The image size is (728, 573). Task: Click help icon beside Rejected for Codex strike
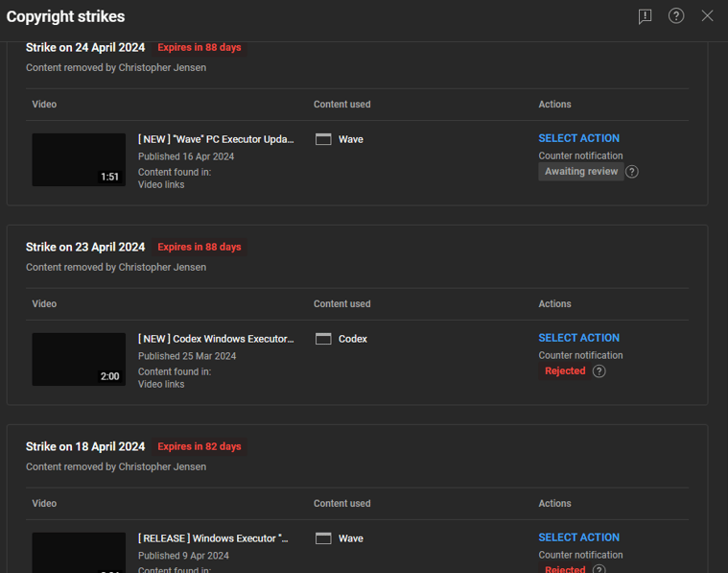[599, 370]
